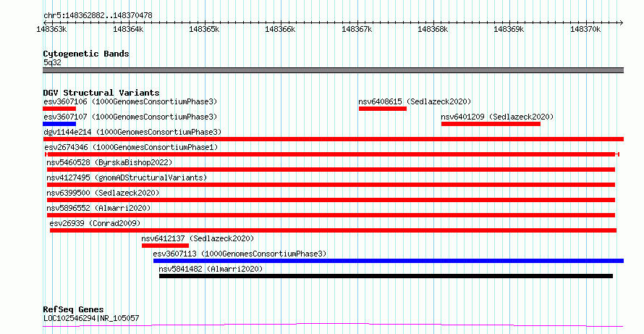Click the 148366k ruler position
The height and width of the screenshot is (334, 644).
click(x=281, y=30)
